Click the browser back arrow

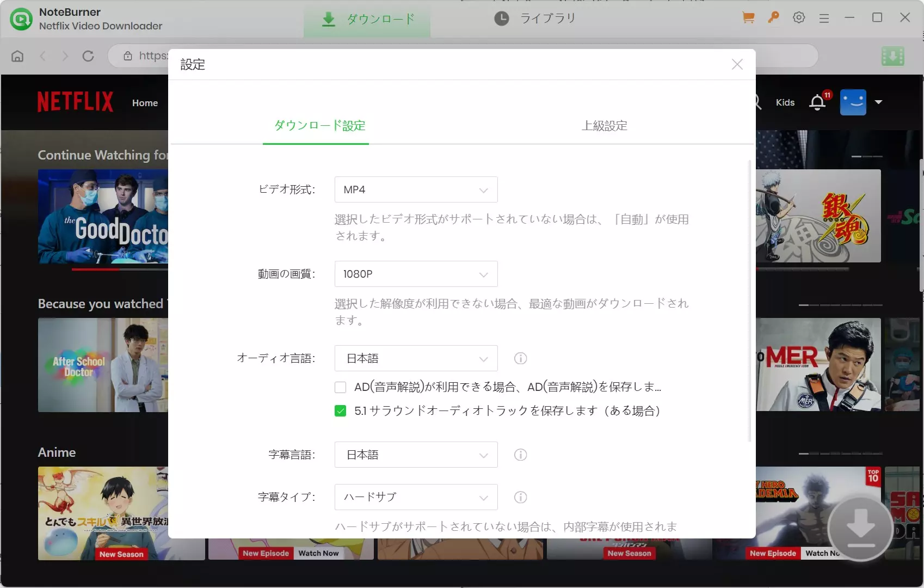coord(43,56)
